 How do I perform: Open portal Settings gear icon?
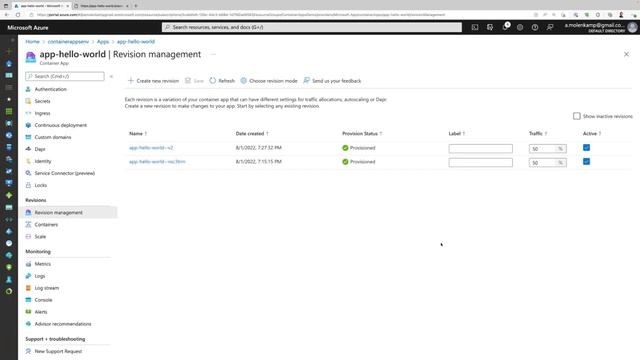[x=520, y=27]
